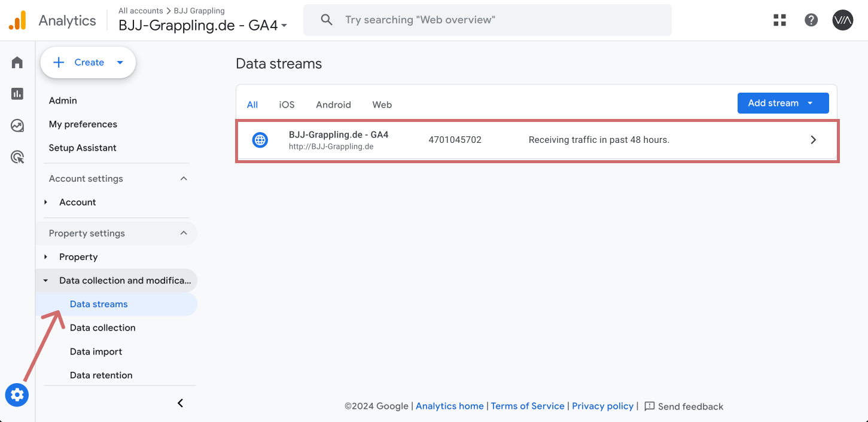Open the BJJ-Grappling.de property selector dropdown
The width and height of the screenshot is (868, 422).
coord(203,25)
